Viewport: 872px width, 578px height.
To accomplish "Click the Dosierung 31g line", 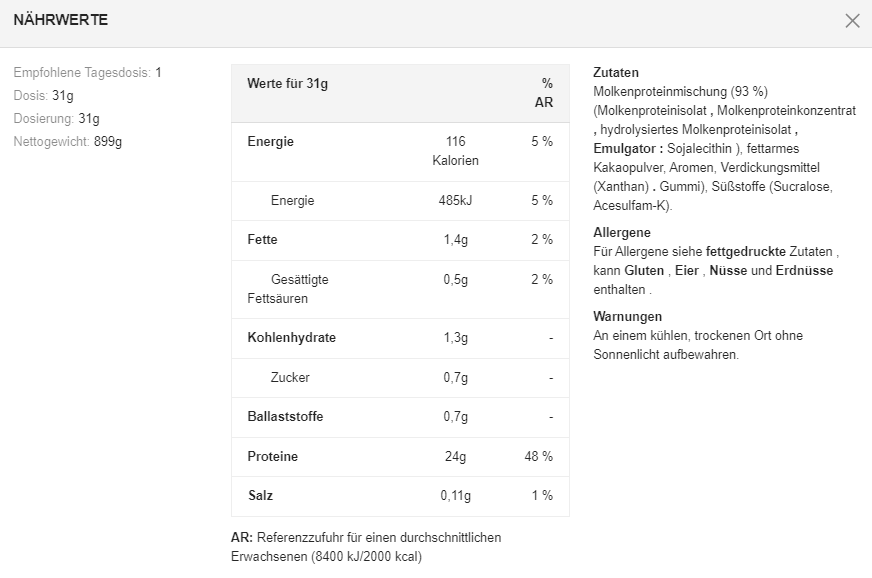I will click(x=56, y=118).
